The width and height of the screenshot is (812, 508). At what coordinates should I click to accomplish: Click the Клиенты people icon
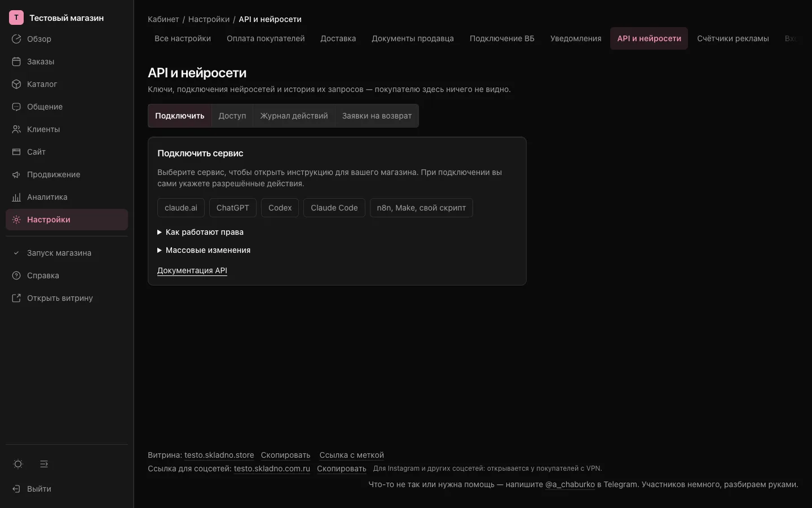coord(16,129)
